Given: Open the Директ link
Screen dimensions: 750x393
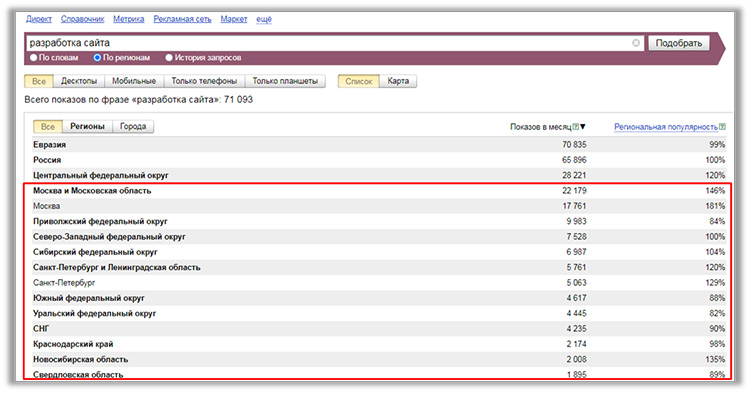Looking at the screenshot, I should [x=39, y=19].
